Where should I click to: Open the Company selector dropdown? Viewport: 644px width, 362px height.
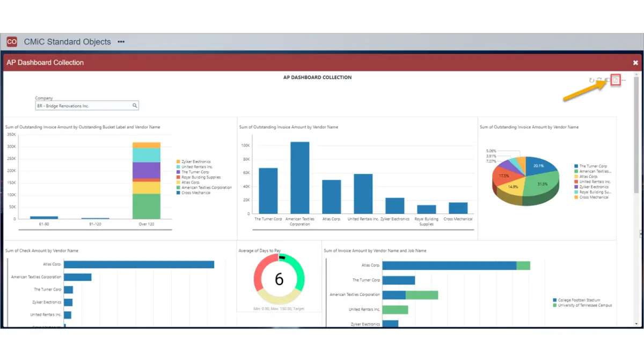(86, 106)
